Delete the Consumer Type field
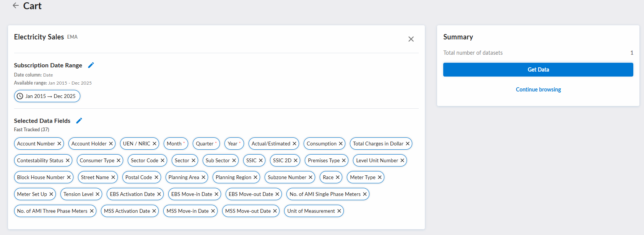 (x=119, y=160)
